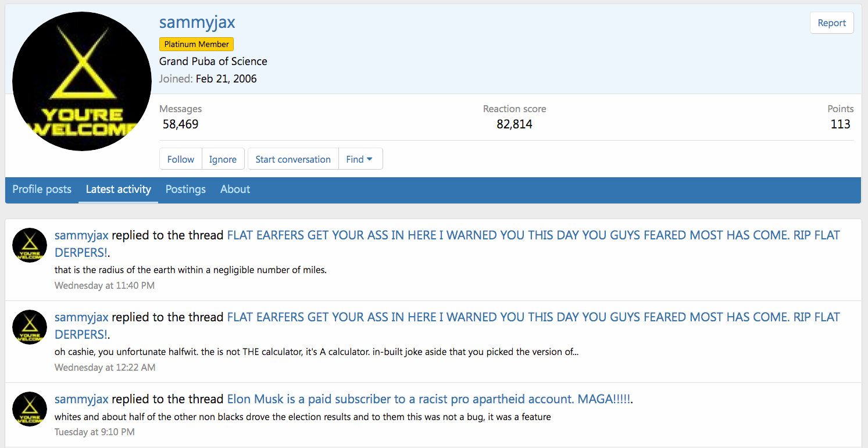The width and height of the screenshot is (868, 448).
Task: Switch to the Profile posts tab
Action: (42, 189)
